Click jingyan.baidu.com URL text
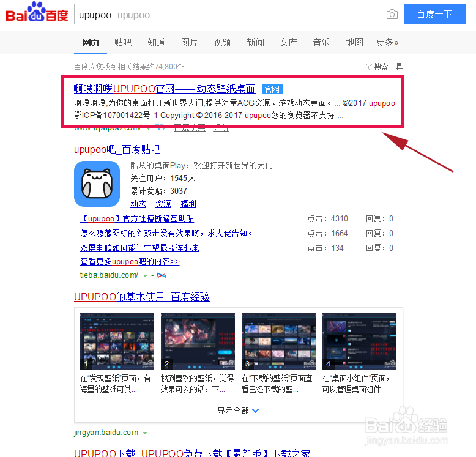This screenshot has width=476, height=457. [106, 432]
